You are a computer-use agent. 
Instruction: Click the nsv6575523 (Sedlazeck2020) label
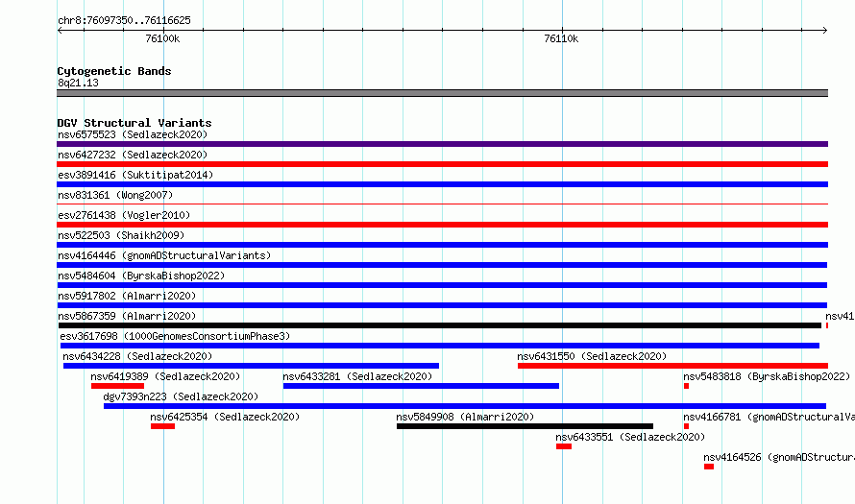(x=133, y=134)
